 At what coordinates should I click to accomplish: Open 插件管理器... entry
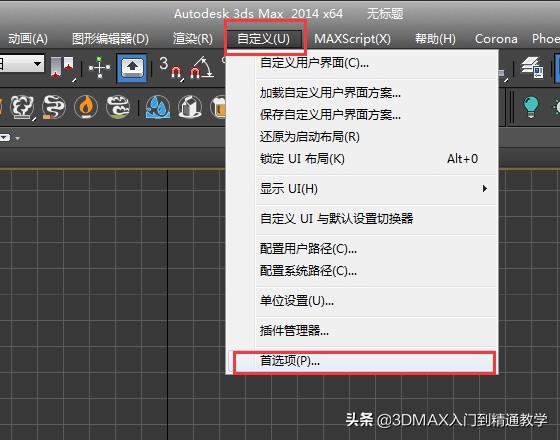click(x=362, y=331)
